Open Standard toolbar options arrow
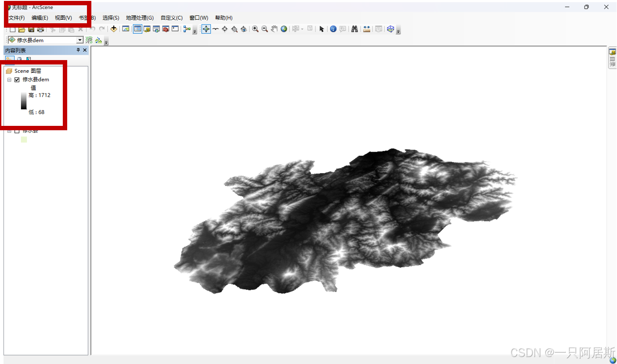 point(195,31)
